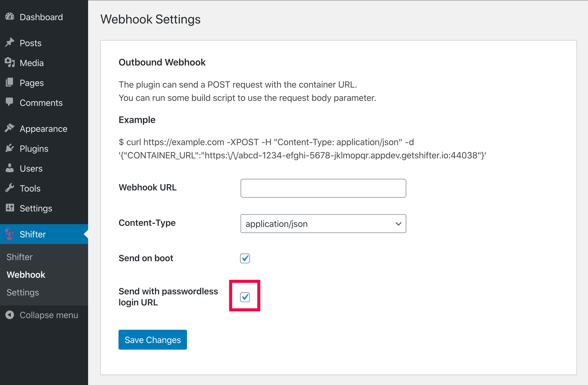Toggle Send with passwordless login URL checkbox
The image size is (588, 385).
[245, 297]
